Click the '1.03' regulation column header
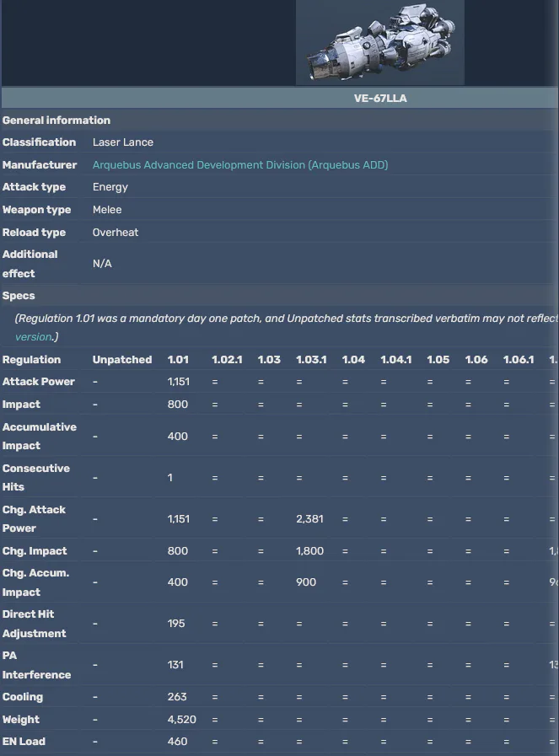Viewport: 559px width, 756px height. (x=269, y=360)
